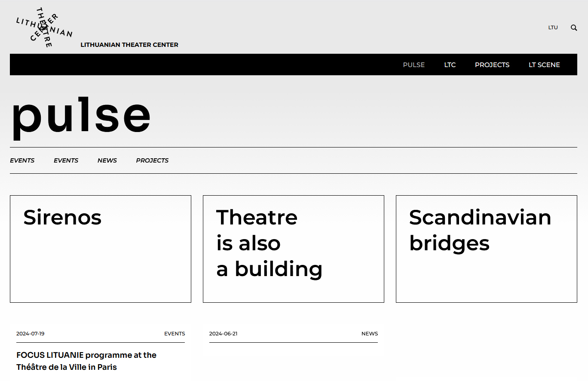The width and height of the screenshot is (588, 381).
Task: Open the 'Scandinavian bridges' card
Action: [x=486, y=249]
